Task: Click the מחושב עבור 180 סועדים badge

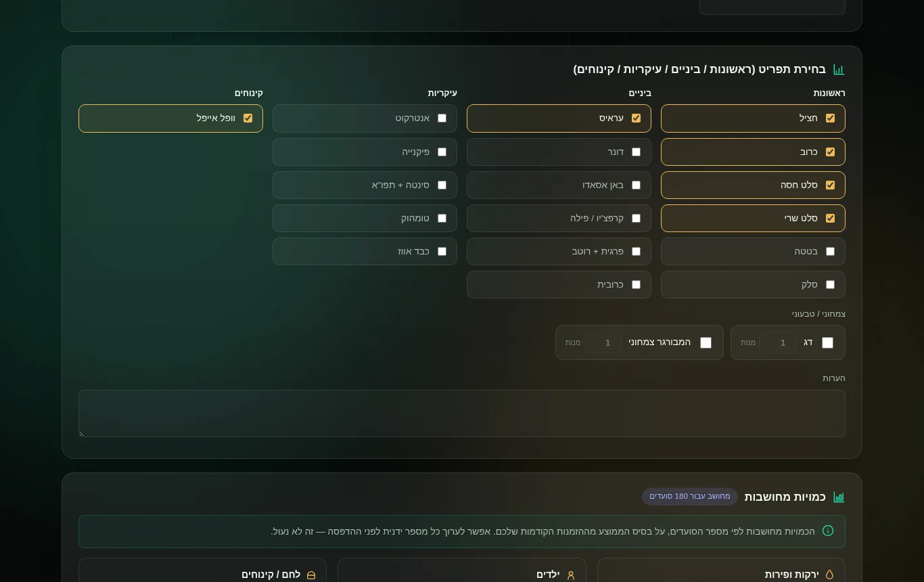Action: [x=690, y=497]
